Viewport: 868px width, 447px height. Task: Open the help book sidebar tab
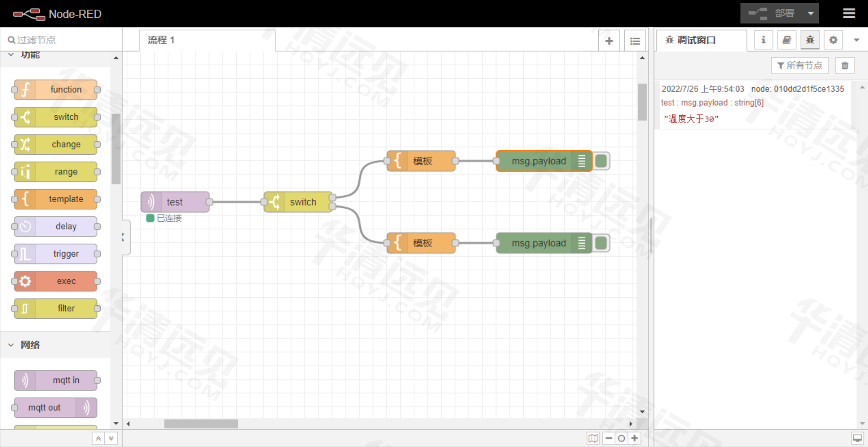787,40
